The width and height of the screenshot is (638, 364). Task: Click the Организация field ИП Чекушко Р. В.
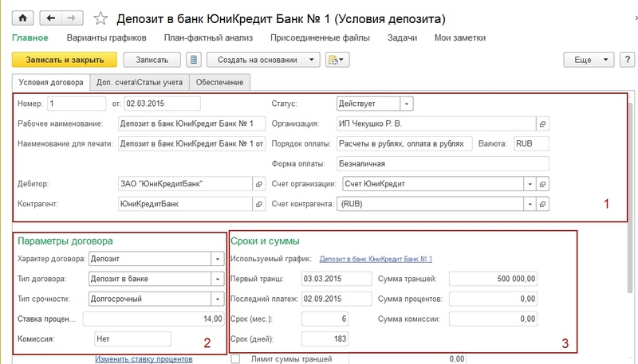[x=436, y=124]
